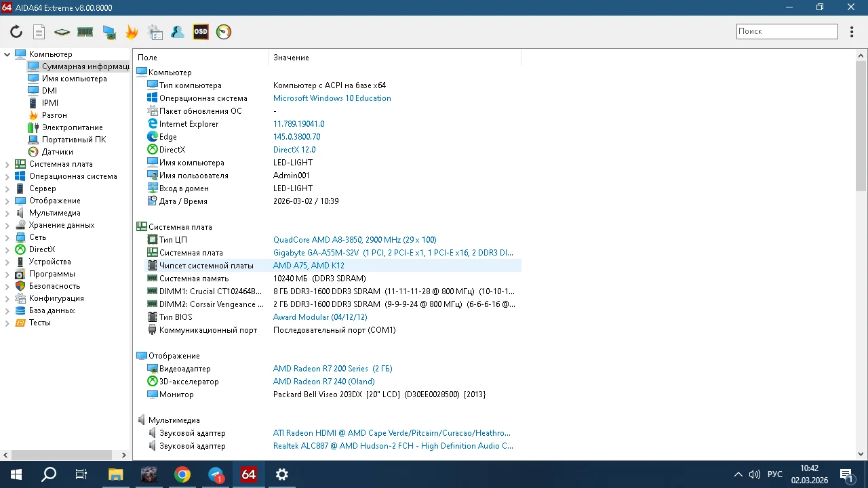The height and width of the screenshot is (488, 868).
Task: Collapse the Компьютер tree node
Action: (7, 54)
